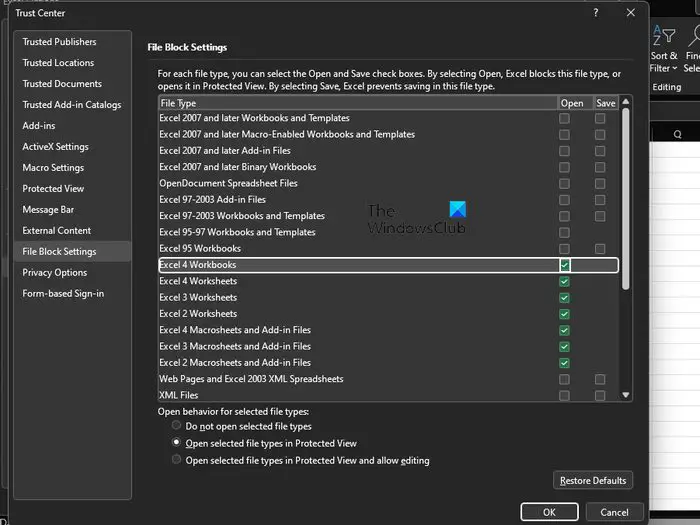This screenshot has width=700, height=525.
Task: Select the Excel 95 Workbooks row
Action: pyautogui.click(x=388, y=249)
